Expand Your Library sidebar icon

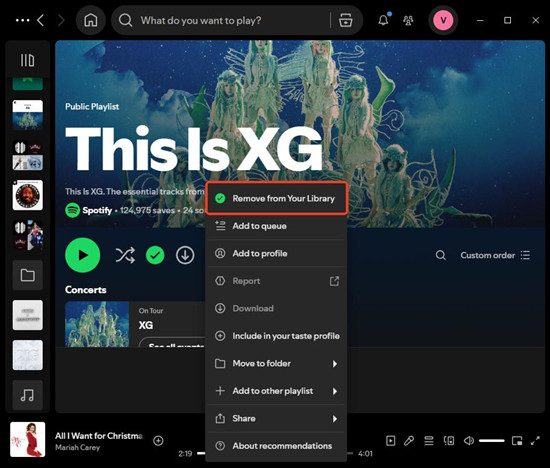click(27, 60)
